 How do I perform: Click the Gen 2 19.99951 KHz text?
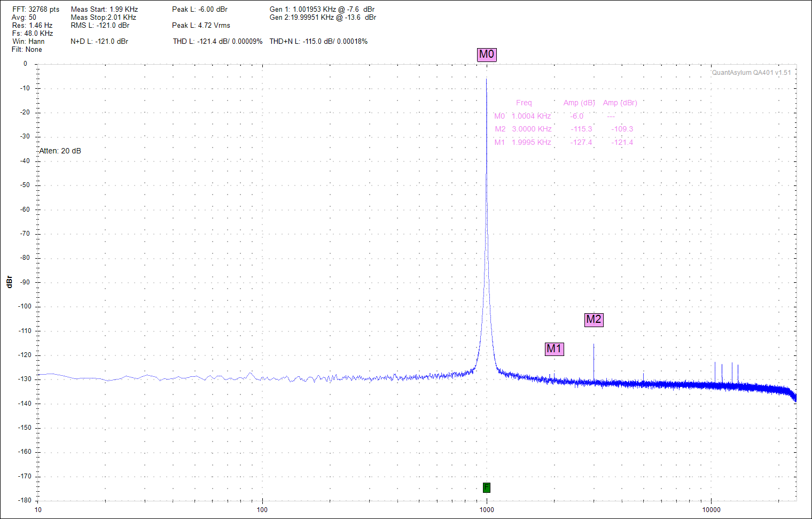(323, 18)
